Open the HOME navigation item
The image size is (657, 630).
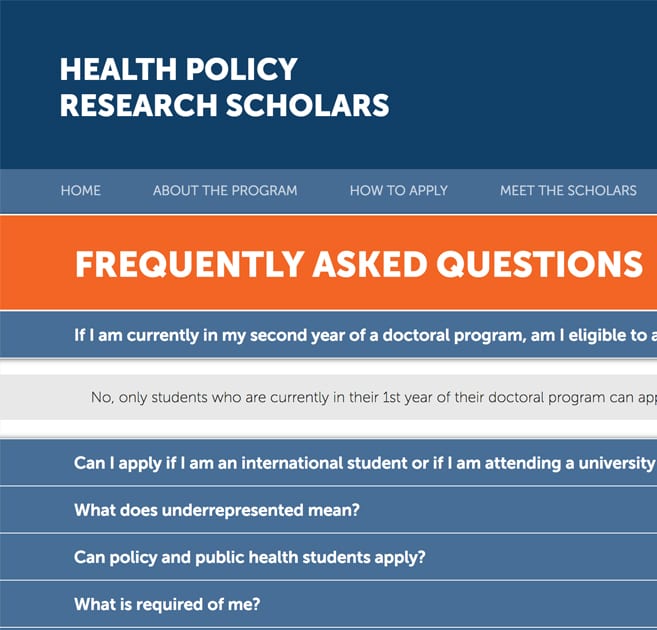pos(80,191)
